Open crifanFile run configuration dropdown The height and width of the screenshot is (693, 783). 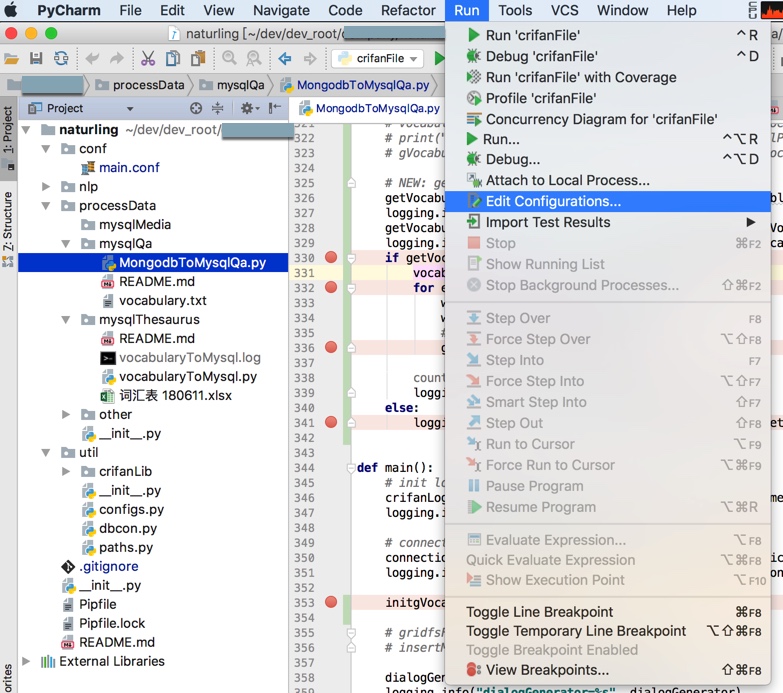pyautogui.click(x=378, y=58)
